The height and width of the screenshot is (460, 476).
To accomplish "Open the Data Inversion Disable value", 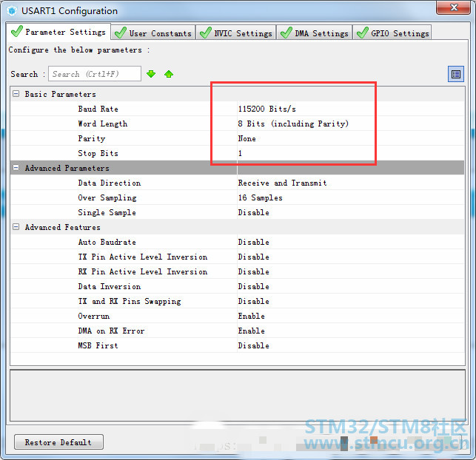I will coord(253,286).
